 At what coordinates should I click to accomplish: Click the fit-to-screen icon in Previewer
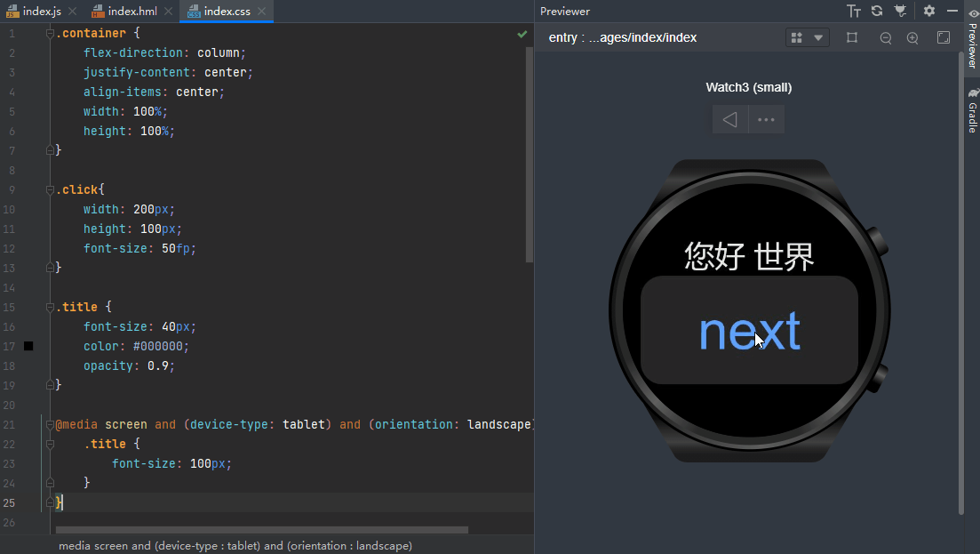click(944, 37)
